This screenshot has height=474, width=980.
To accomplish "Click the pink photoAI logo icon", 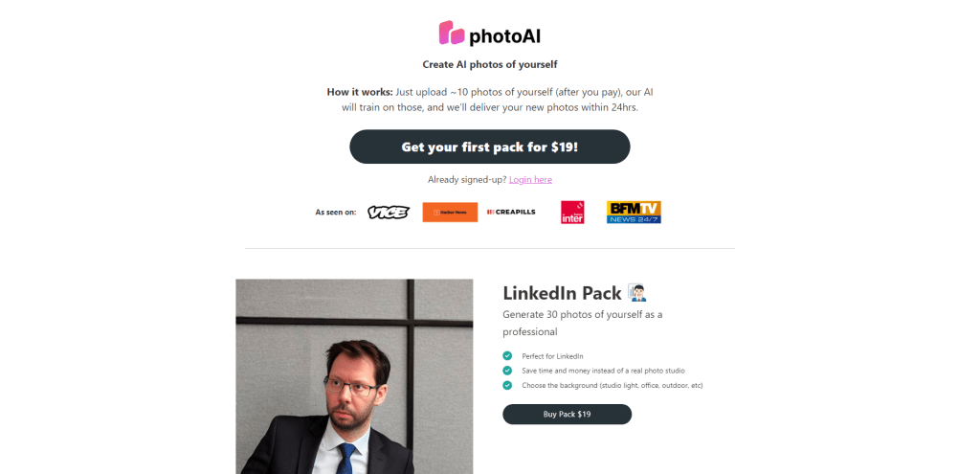I will 452,33.
